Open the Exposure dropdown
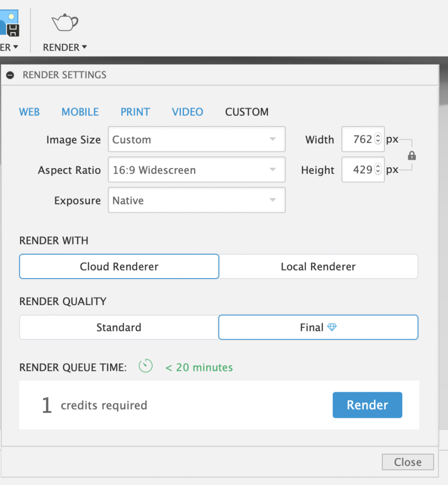Image resolution: width=448 pixels, height=485 pixels. [197, 200]
